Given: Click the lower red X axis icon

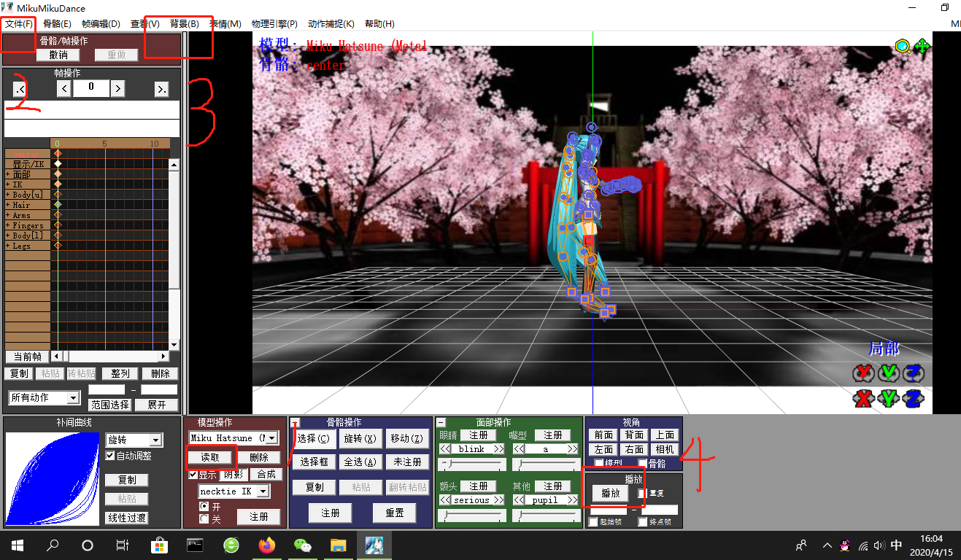Looking at the screenshot, I should click(864, 398).
